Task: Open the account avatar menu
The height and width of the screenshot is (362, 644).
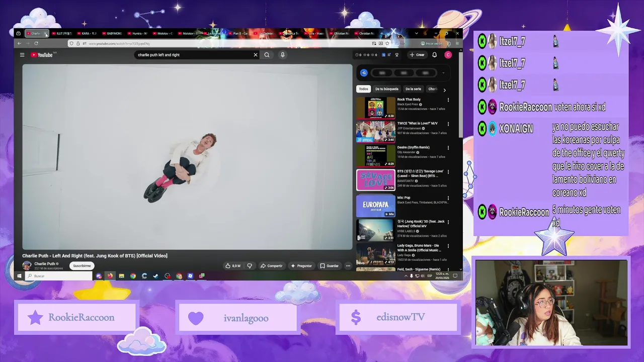Action: [448, 55]
